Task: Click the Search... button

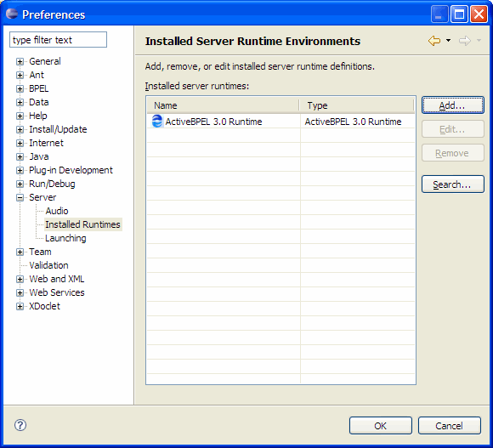Action: tap(452, 184)
